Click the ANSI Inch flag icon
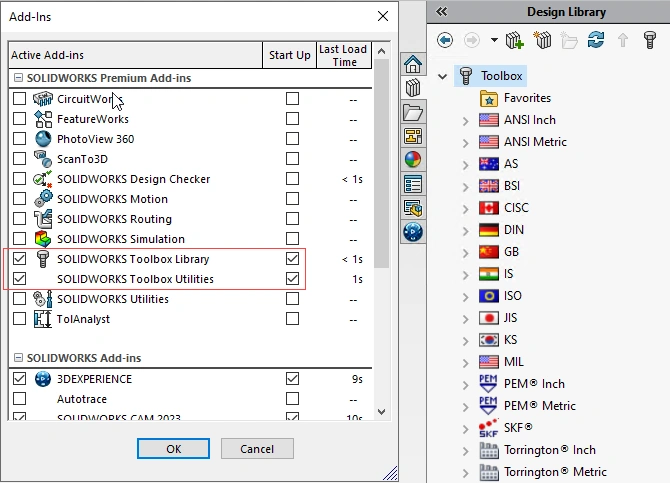 [488, 120]
